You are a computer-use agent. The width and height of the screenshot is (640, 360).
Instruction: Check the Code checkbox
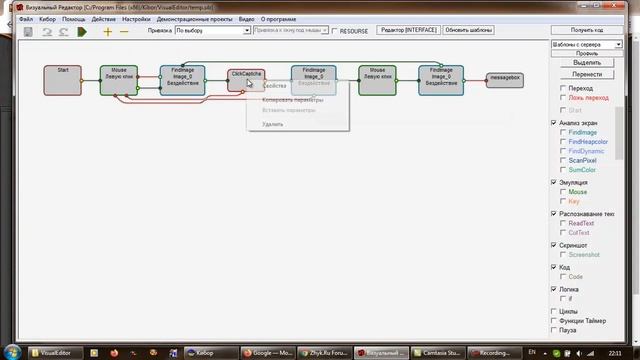[563, 277]
